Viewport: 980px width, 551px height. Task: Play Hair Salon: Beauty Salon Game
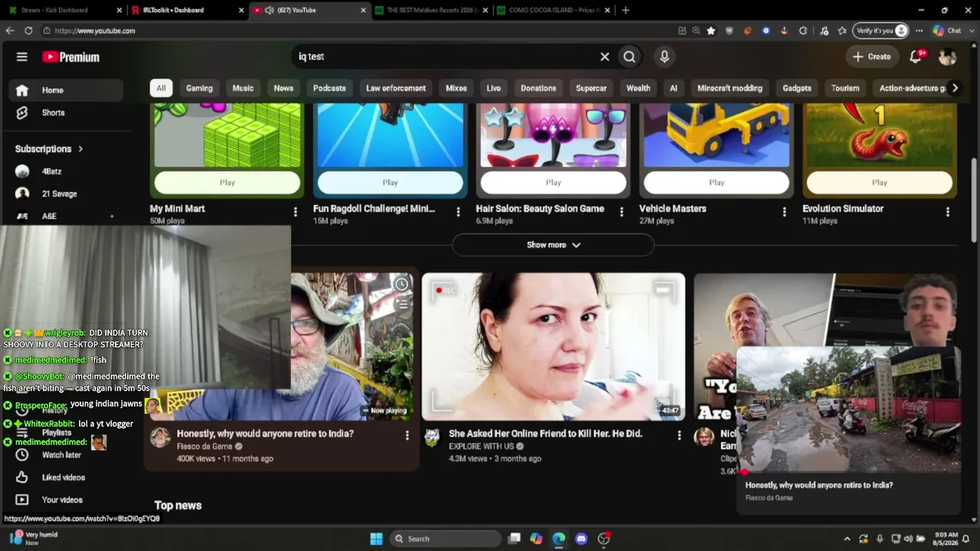coord(554,182)
